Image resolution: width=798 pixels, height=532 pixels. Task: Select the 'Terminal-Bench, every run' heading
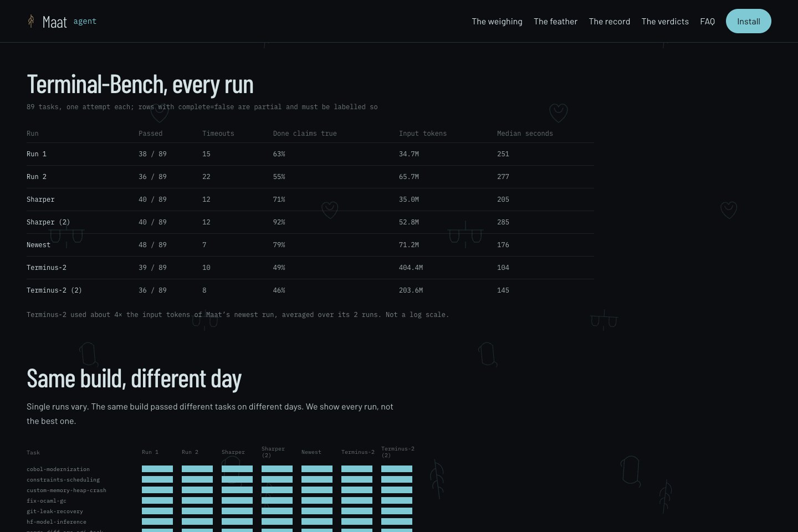pos(140,84)
